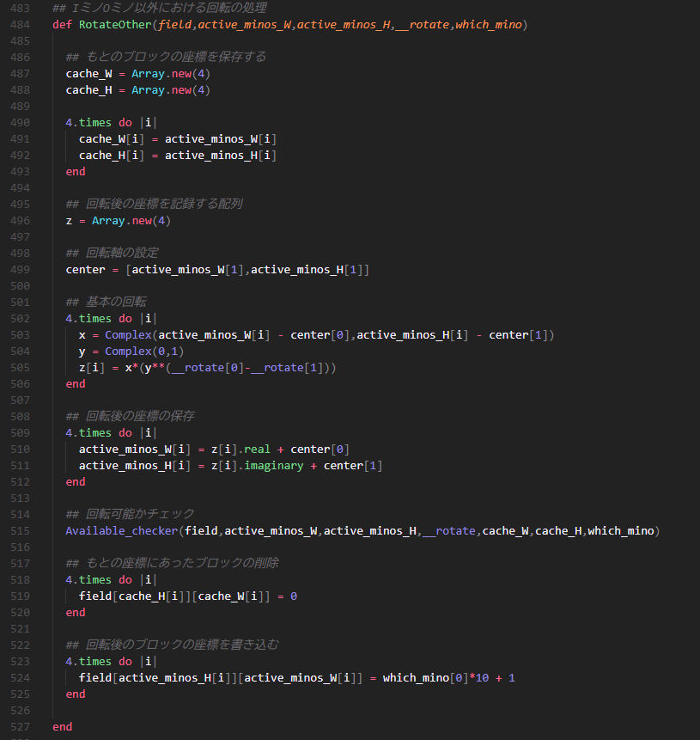Place cursor on cache_W on line 487
The width and height of the screenshot is (700, 740).
[x=88, y=74]
